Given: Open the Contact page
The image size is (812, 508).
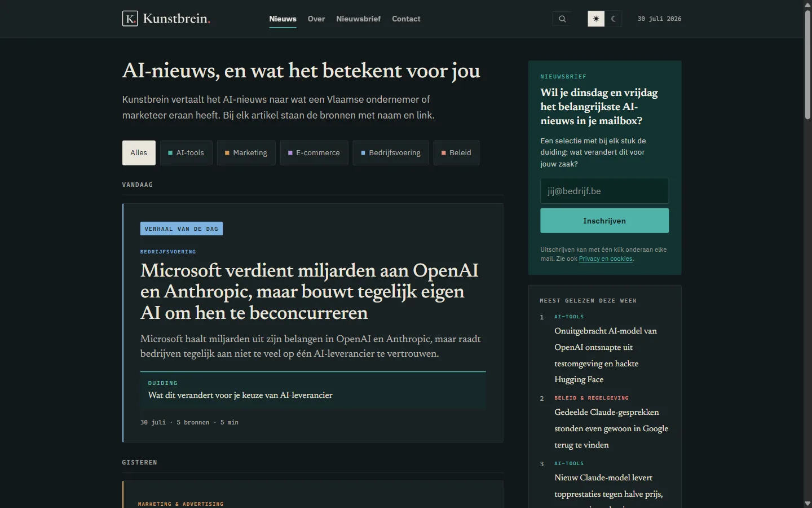Looking at the screenshot, I should pyautogui.click(x=406, y=19).
